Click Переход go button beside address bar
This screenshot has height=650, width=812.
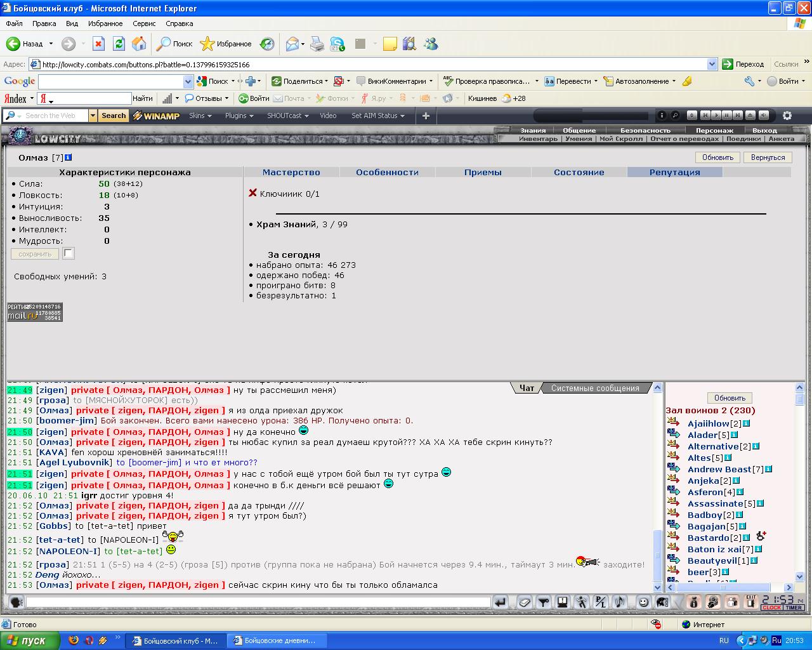click(x=743, y=64)
